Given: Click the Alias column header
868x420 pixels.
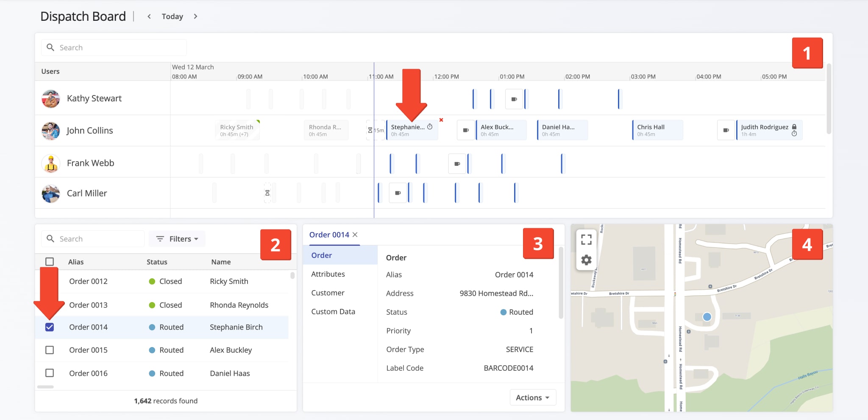Looking at the screenshot, I should (x=76, y=262).
